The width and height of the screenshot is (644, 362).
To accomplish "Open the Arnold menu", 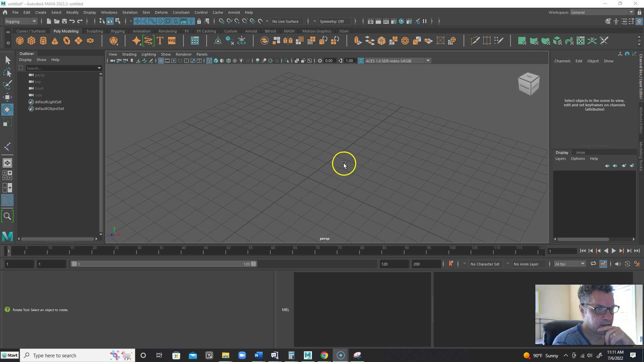I will click(x=234, y=12).
